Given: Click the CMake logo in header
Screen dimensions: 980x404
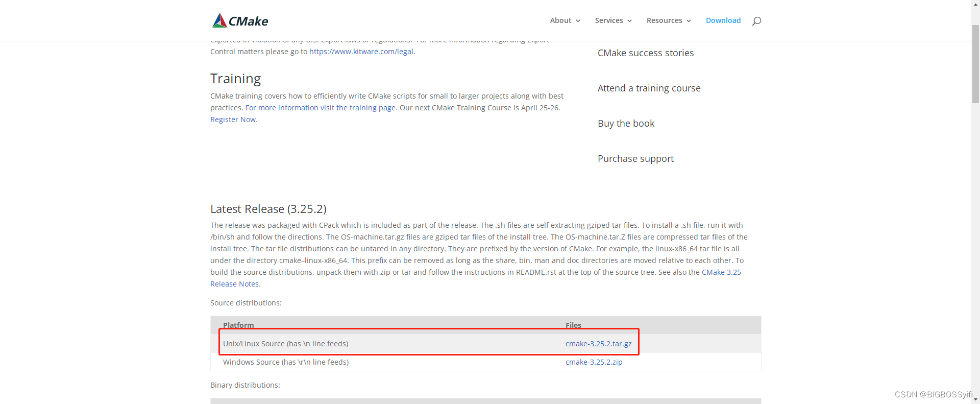Looking at the screenshot, I should pos(240,20).
